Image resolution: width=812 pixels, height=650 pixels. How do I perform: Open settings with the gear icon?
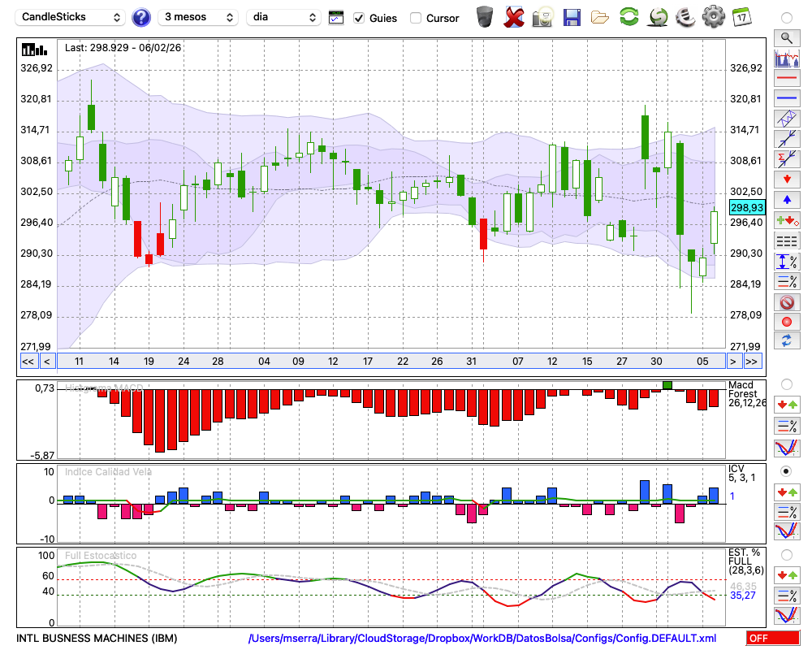[713, 16]
